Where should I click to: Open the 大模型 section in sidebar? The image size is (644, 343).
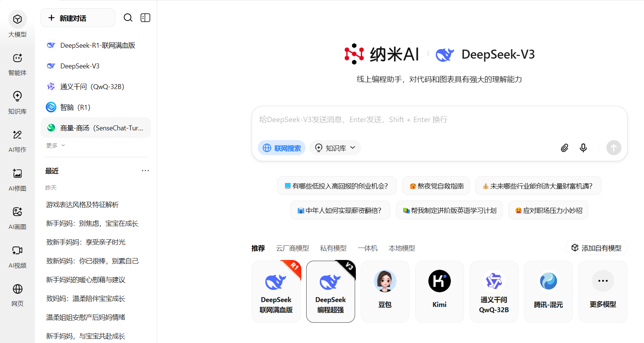point(17,24)
